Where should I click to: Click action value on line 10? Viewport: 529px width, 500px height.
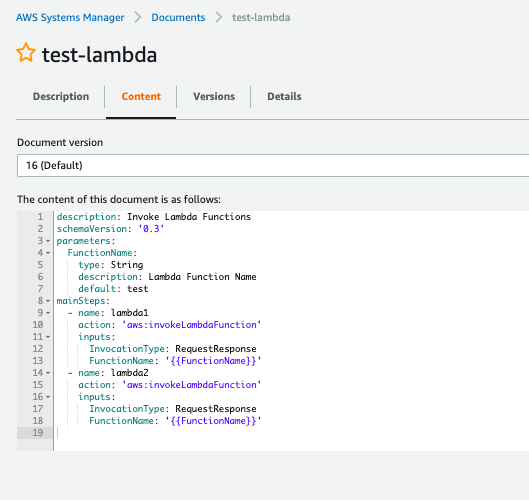[192, 325]
